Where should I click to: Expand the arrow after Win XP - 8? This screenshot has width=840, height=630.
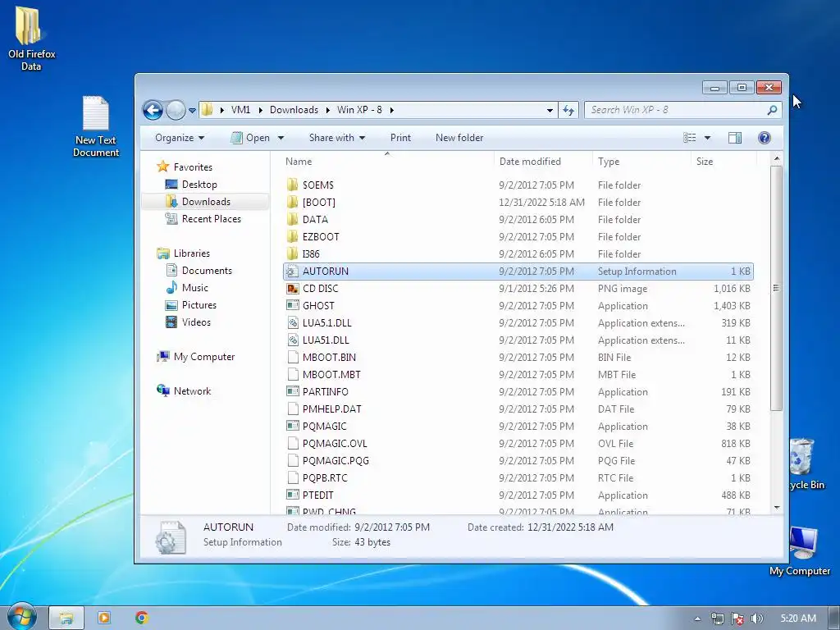click(391, 110)
